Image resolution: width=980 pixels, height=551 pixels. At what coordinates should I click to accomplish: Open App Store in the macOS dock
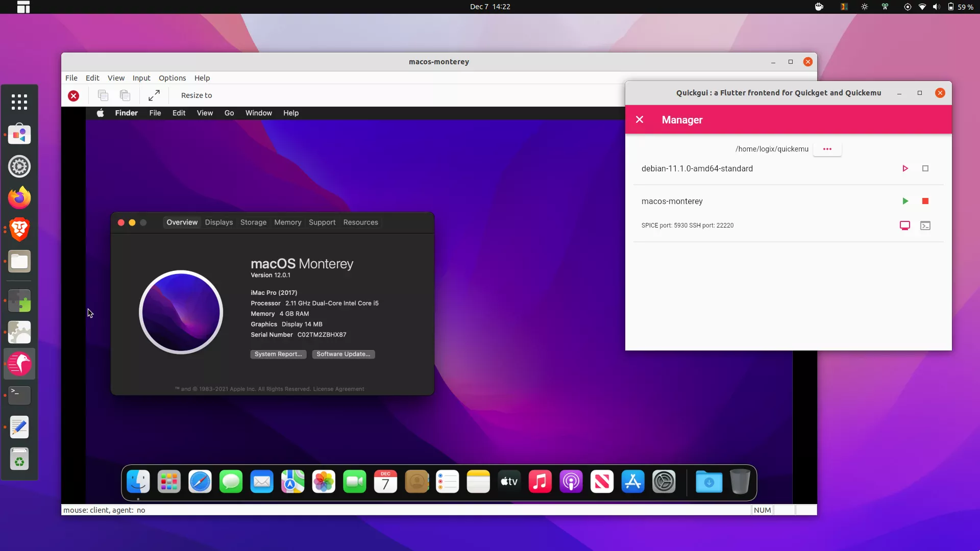(633, 482)
